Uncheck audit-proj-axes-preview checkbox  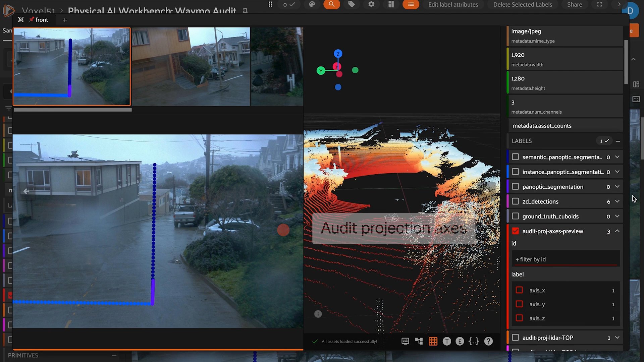click(x=516, y=231)
